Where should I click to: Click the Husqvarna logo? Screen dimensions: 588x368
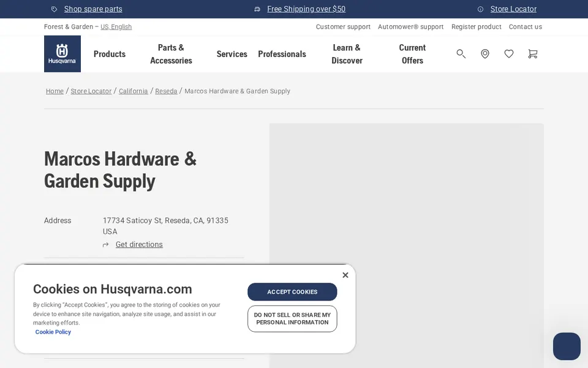coord(62,54)
